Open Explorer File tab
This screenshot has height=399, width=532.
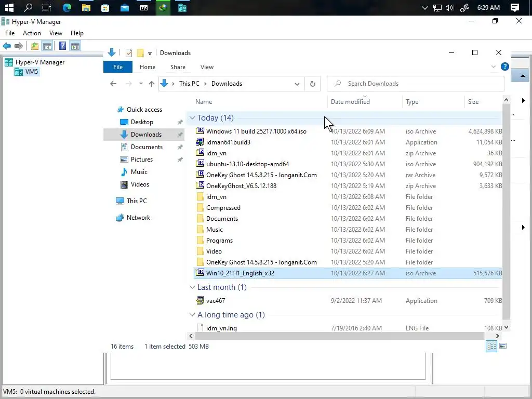tap(118, 67)
